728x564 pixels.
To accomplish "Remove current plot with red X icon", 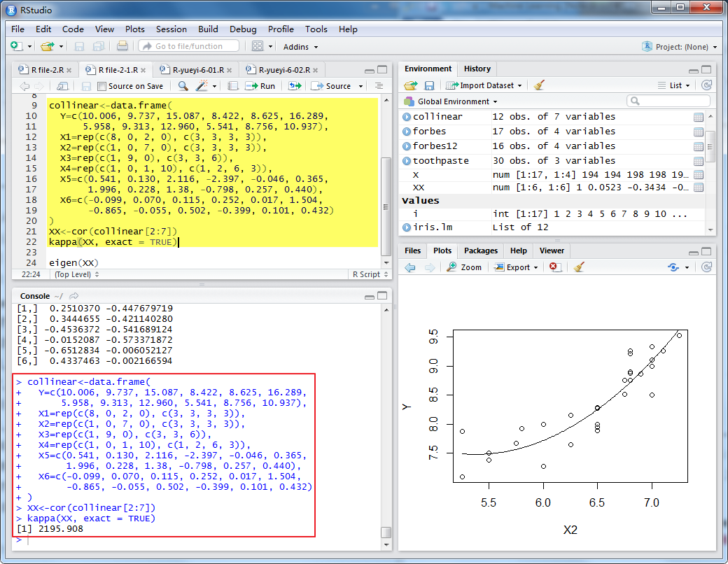I will point(554,267).
